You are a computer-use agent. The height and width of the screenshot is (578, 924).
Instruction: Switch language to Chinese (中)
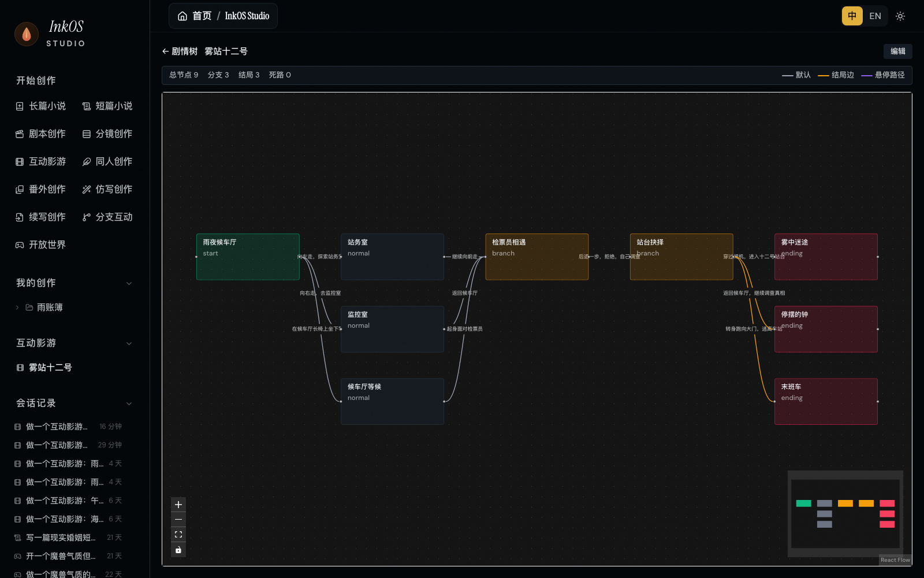[852, 16]
